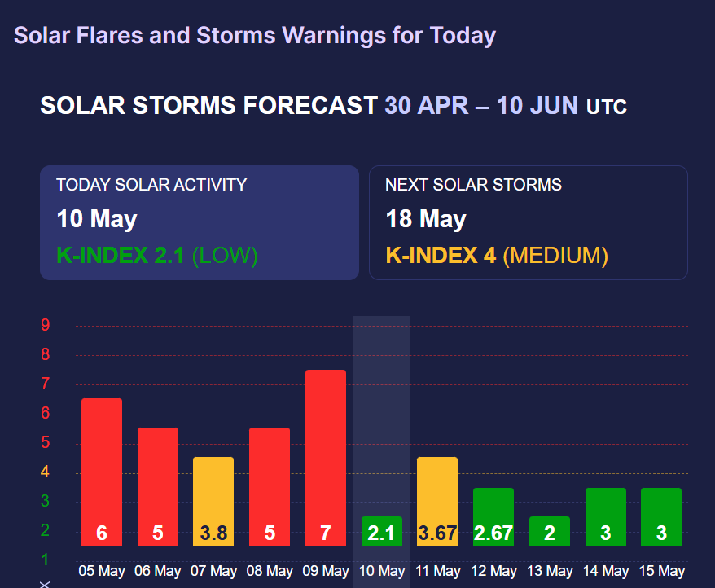Select the 14 May forecast bar
Viewport: 715px width, 588px height.
[x=605, y=516]
